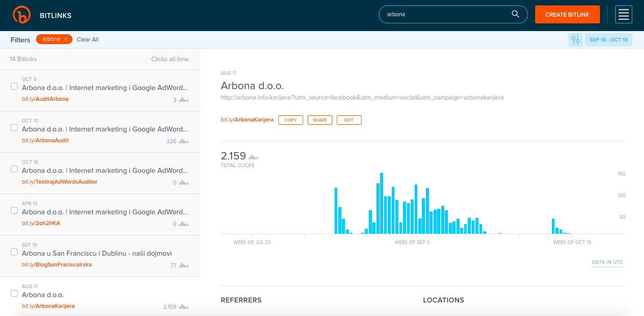Click stats icon next to AuditArbona clicks
The height and width of the screenshot is (316, 644).
click(183, 100)
